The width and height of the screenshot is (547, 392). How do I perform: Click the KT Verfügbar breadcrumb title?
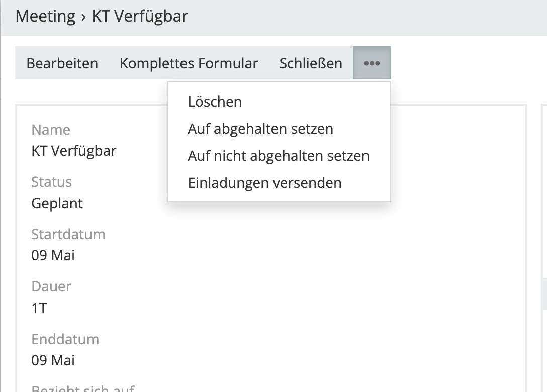click(140, 16)
